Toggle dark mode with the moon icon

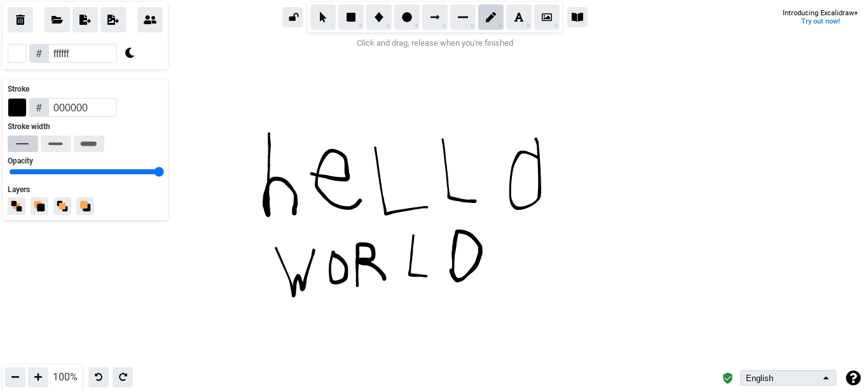tap(130, 53)
